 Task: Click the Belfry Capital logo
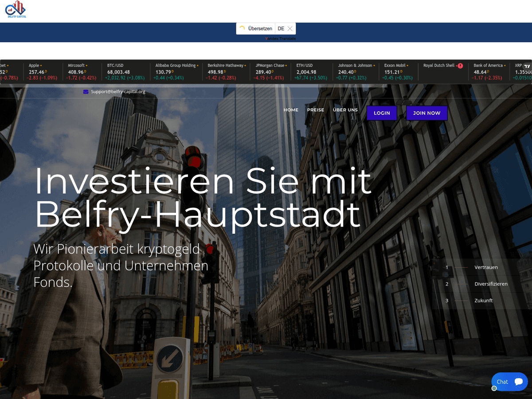pos(16,9)
